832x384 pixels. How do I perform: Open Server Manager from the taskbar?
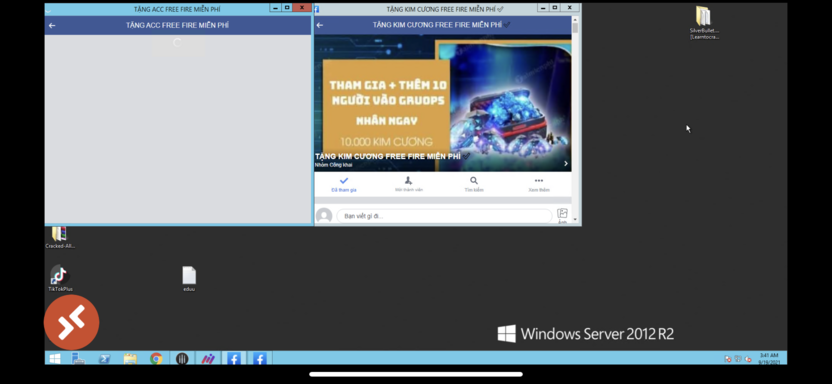point(79,359)
